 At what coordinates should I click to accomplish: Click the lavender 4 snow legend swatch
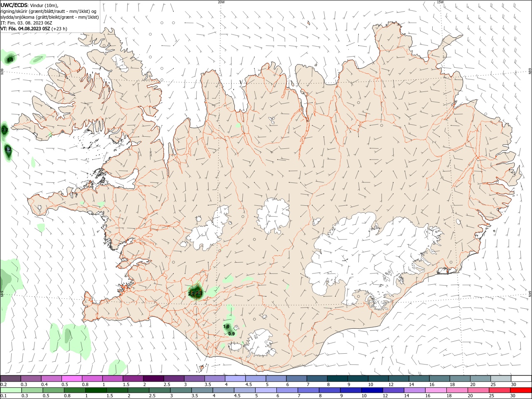pos(235,379)
